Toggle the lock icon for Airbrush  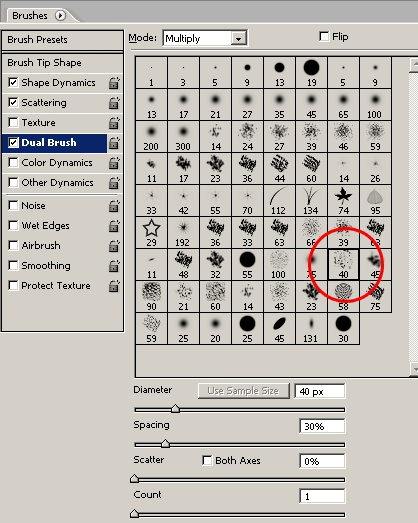tap(114, 246)
